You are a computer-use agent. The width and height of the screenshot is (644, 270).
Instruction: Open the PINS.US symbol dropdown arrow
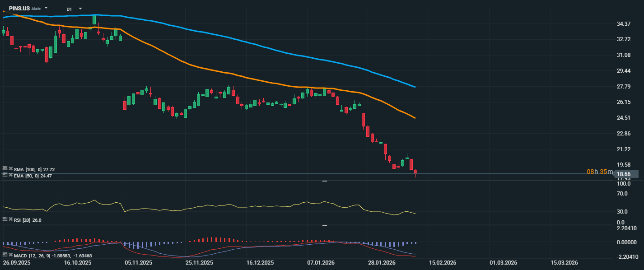46,8
